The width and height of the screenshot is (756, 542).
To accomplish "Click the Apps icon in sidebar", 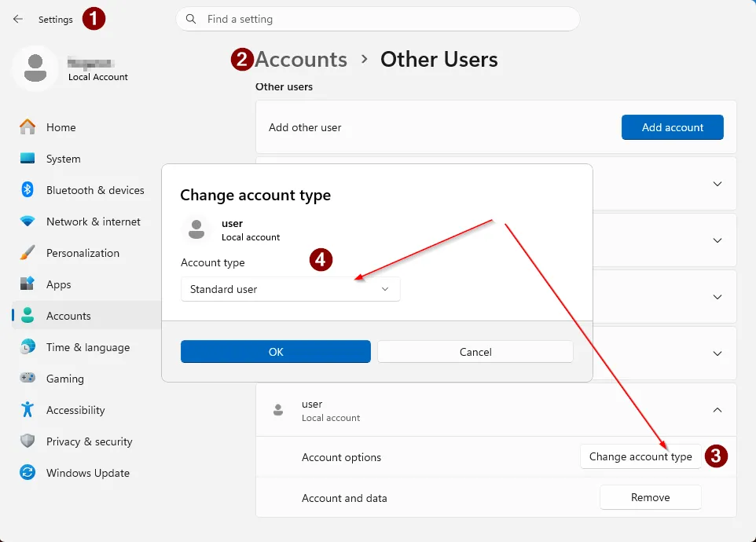I will [x=28, y=284].
